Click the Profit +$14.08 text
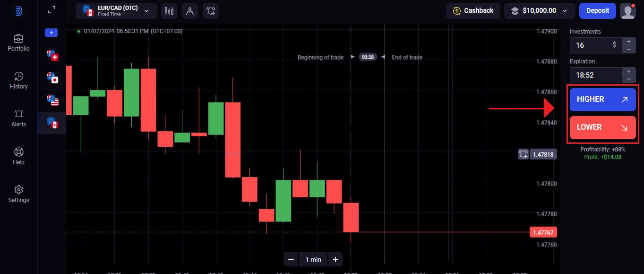 click(x=602, y=157)
